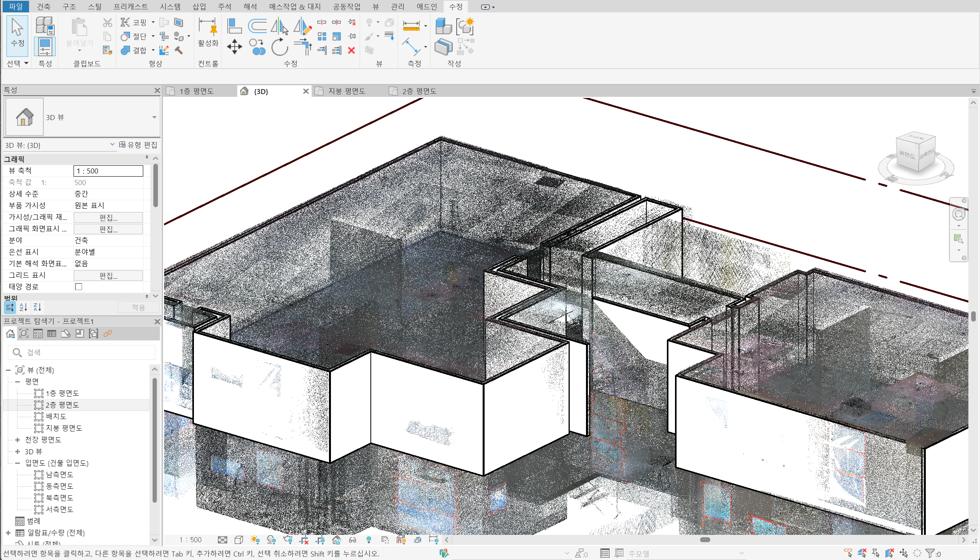Click the Visual Style cube icon in view control bar
Image resolution: width=980 pixels, height=560 pixels.
239,539
